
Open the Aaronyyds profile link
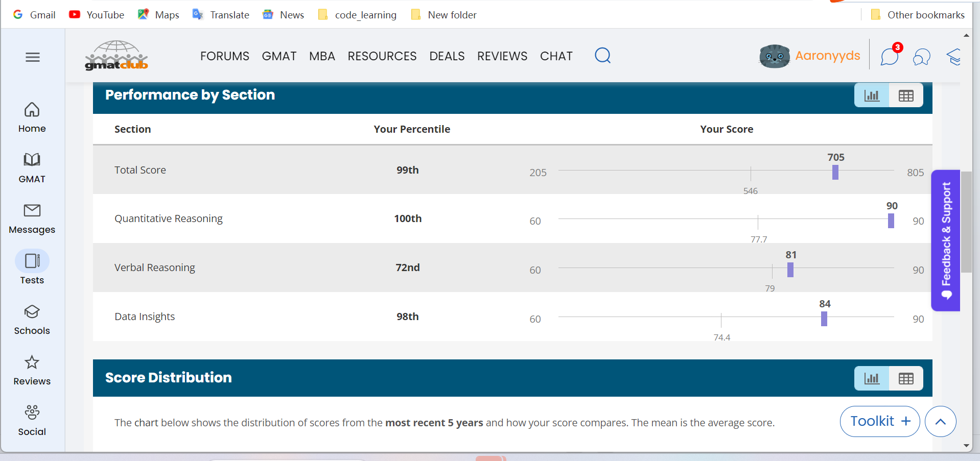click(827, 56)
